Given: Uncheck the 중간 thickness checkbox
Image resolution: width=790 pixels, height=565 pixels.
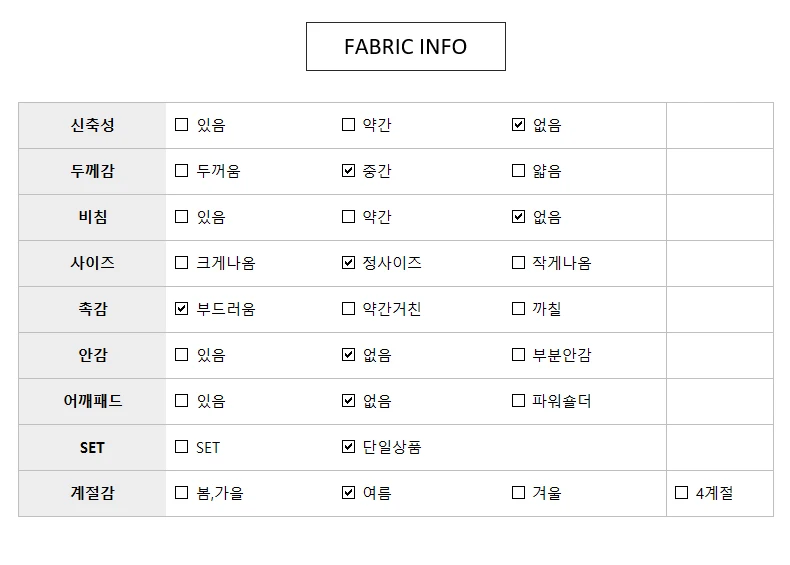Looking at the screenshot, I should click(348, 171).
